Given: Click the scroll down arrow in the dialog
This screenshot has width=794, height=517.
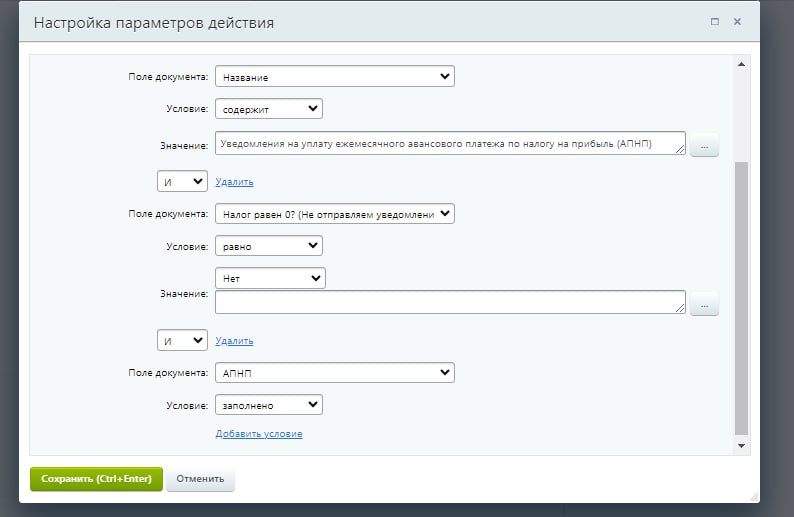Looking at the screenshot, I should click(741, 444).
